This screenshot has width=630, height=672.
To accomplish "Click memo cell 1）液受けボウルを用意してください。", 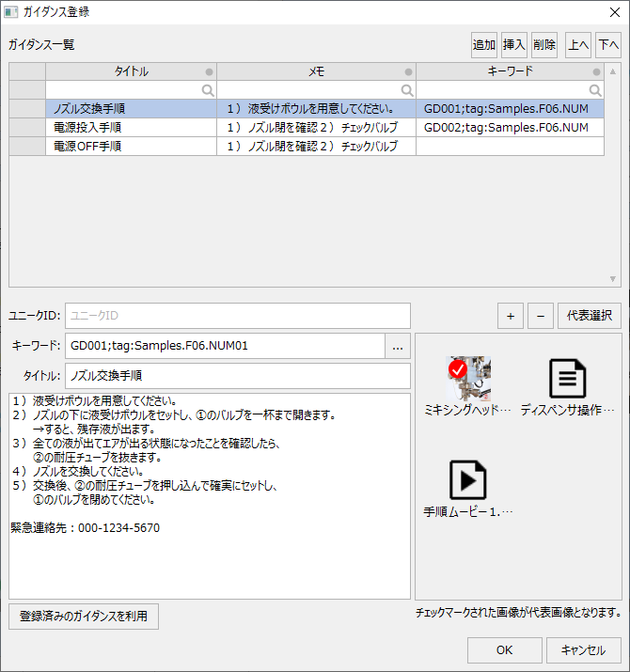I will click(x=317, y=109).
